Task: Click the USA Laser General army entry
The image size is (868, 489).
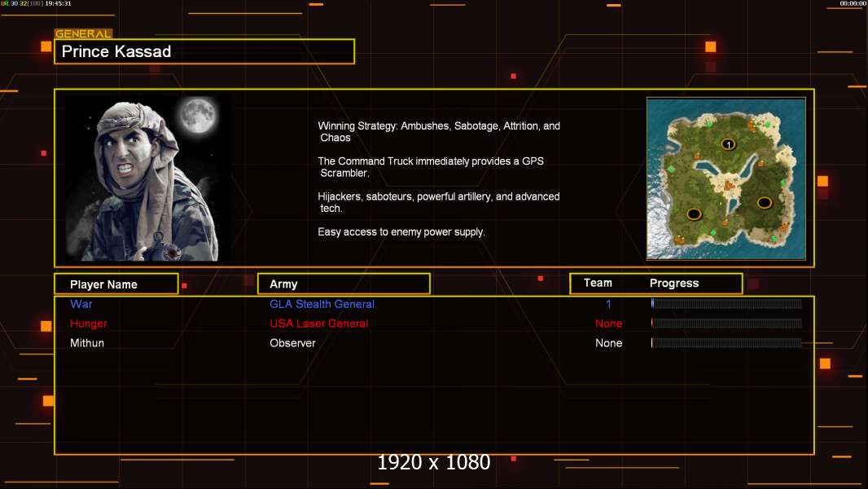Action: pos(319,324)
